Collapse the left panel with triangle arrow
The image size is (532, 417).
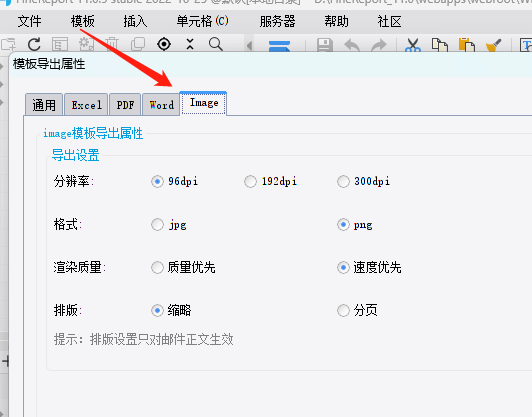click(250, 45)
